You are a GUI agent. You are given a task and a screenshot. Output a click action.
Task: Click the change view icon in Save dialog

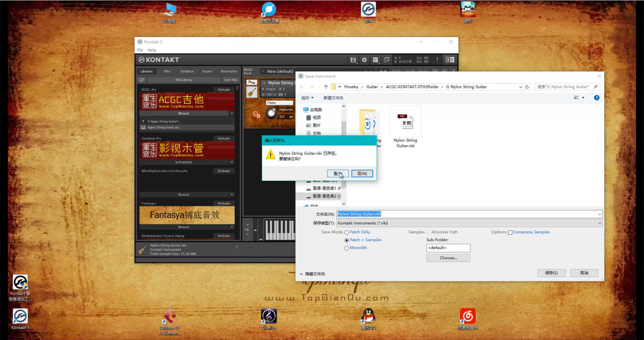(x=576, y=98)
